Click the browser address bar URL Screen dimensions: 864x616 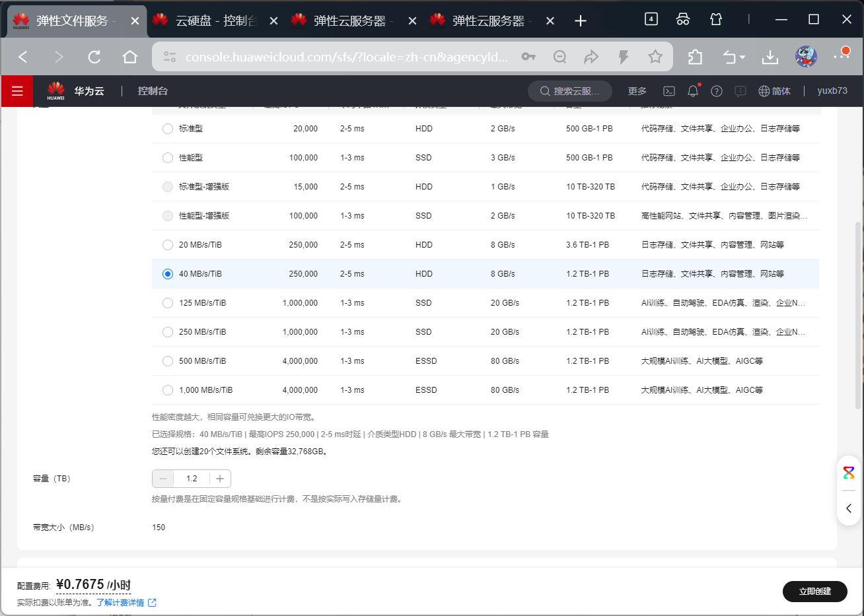click(x=346, y=57)
